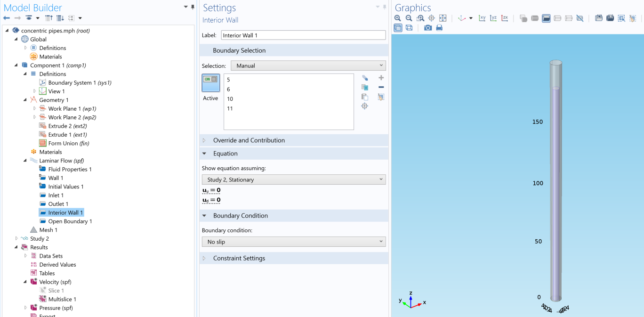Select Open Boundary 1 in the tree
The height and width of the screenshot is (317, 644).
[70, 221]
